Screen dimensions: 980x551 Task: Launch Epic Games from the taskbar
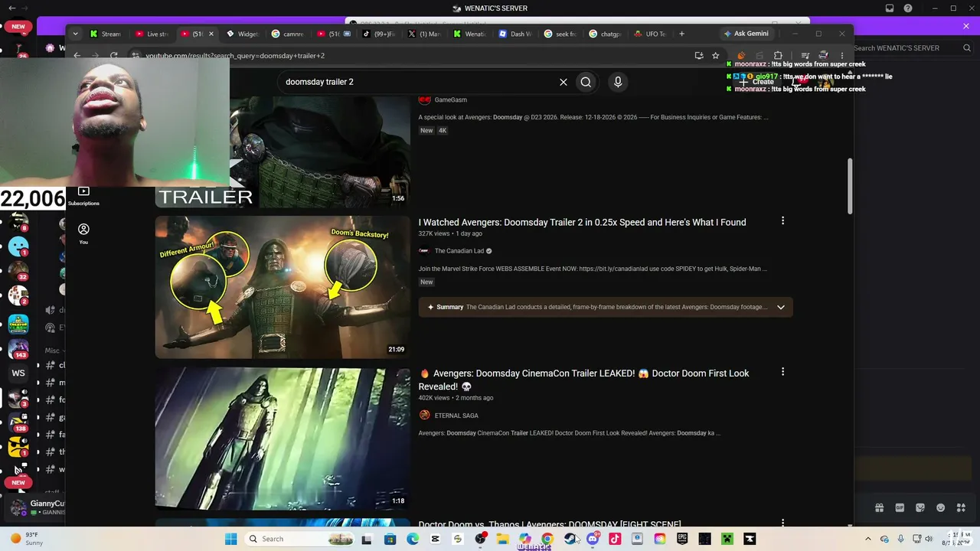click(x=682, y=539)
